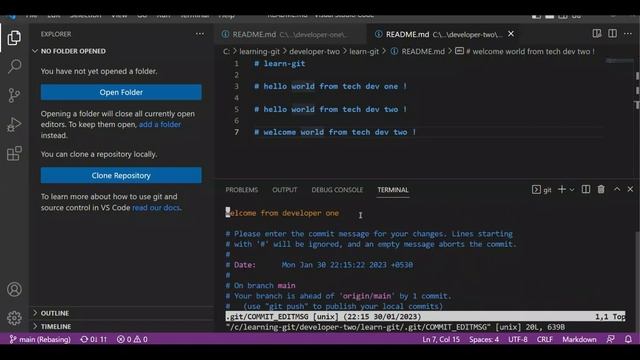
Task: Switch to the PROBLEMS panel tab
Action: [242, 190]
